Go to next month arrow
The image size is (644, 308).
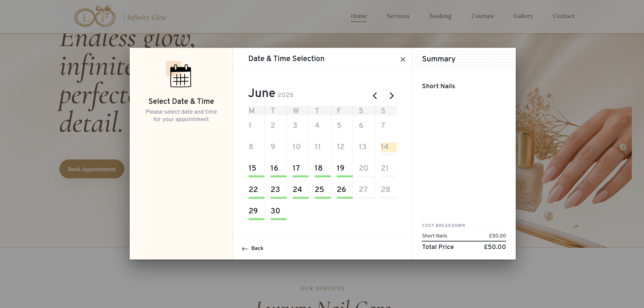coord(391,96)
